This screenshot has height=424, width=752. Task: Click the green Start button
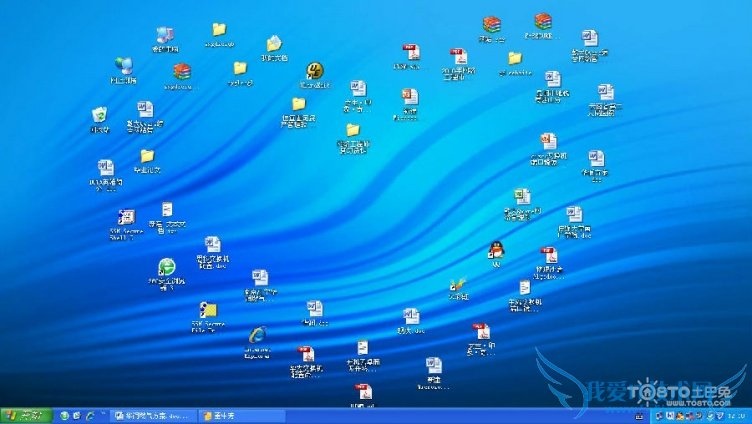pos(26,414)
